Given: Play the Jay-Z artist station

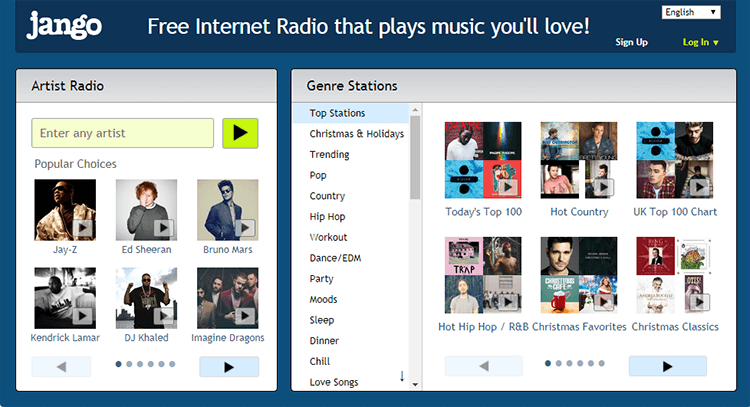Looking at the screenshot, I should coord(82,228).
